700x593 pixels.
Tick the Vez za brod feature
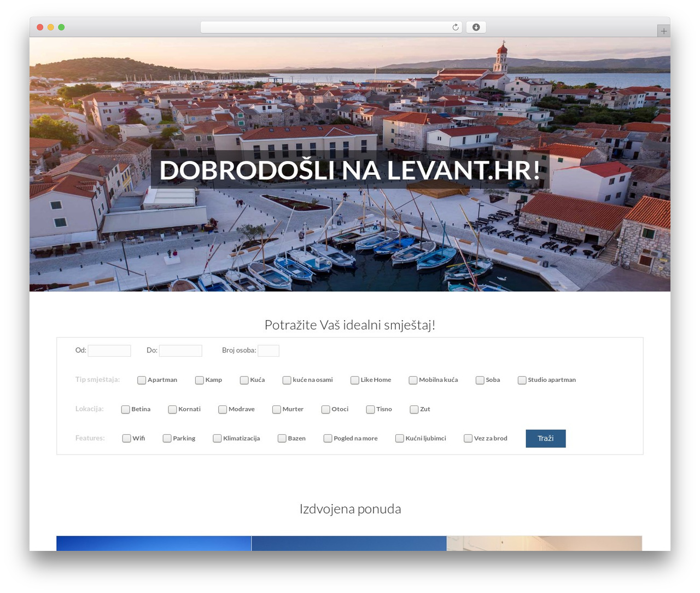pos(468,439)
